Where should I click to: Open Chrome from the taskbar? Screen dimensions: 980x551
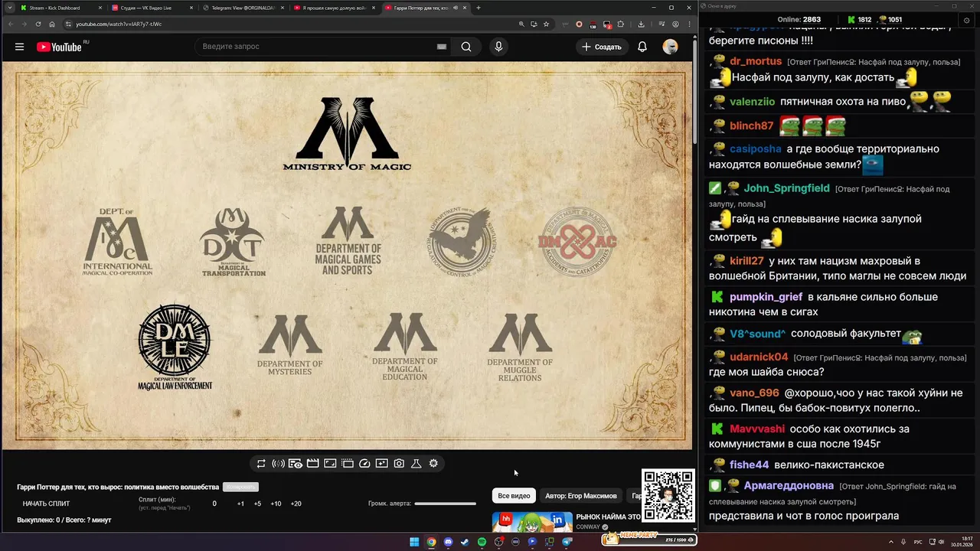point(431,542)
